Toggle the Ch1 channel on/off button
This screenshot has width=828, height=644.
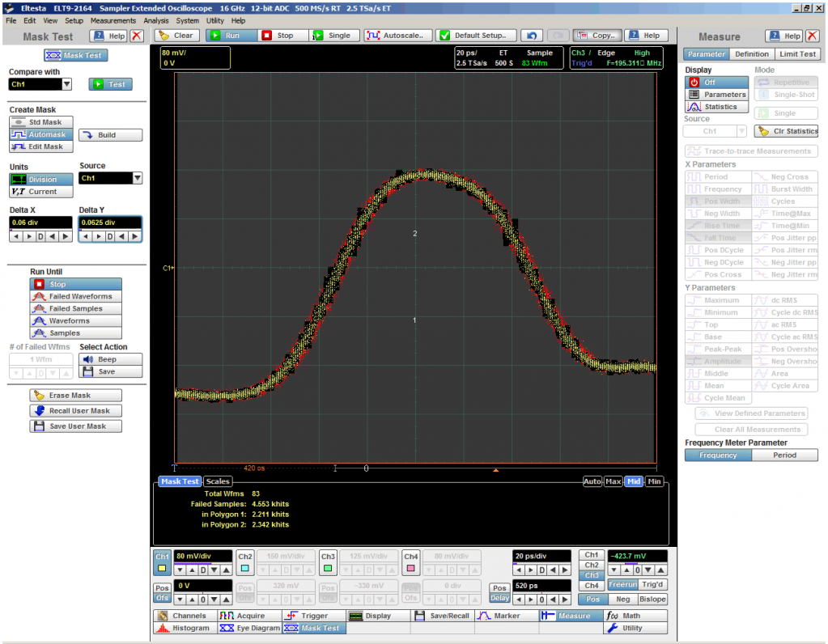[162, 557]
